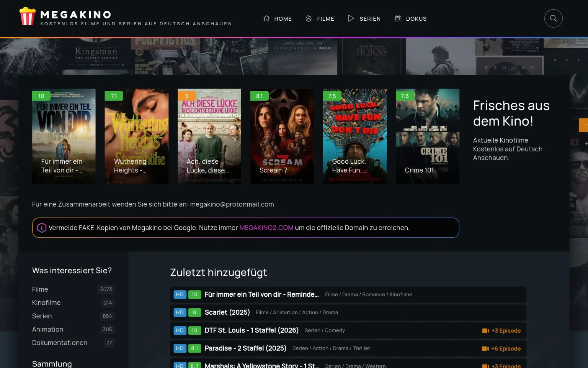Click the "Frisches aus dem Kino!" heading

[511, 113]
